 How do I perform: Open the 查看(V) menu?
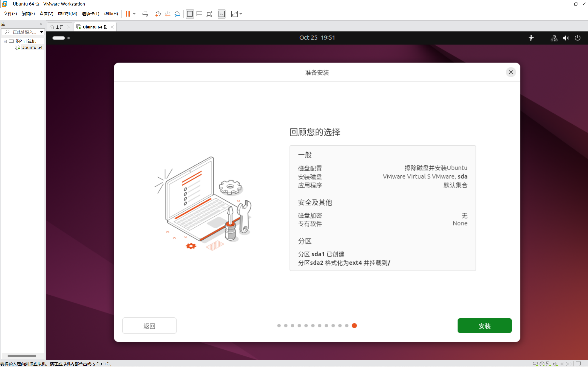[x=46, y=14]
